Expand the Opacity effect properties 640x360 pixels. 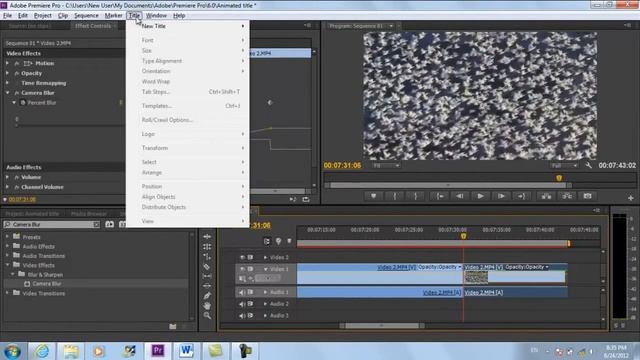click(x=7, y=73)
